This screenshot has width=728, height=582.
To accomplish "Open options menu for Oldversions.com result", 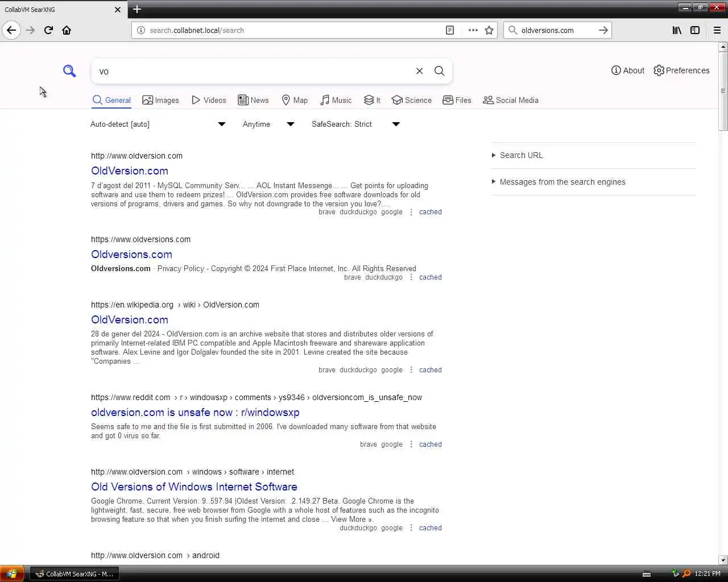I will 411,277.
